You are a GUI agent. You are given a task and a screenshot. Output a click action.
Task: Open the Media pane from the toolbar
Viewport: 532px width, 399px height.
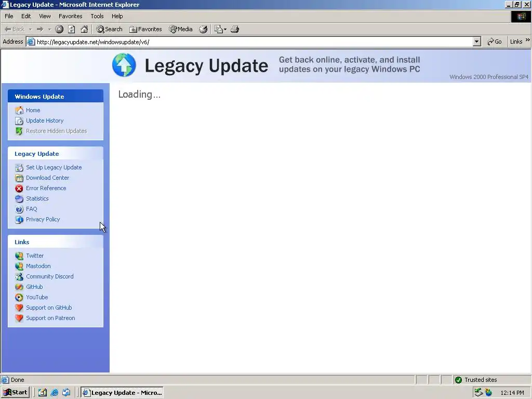pos(181,29)
